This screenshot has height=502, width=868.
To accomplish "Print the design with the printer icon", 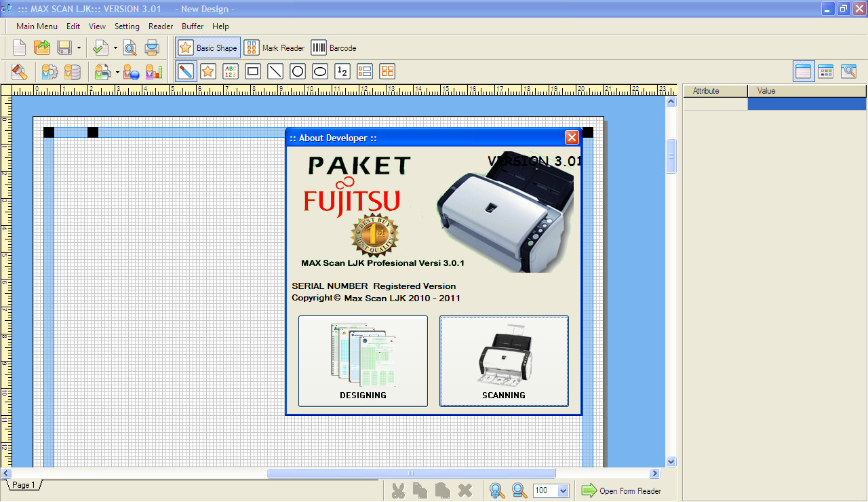I will [152, 47].
